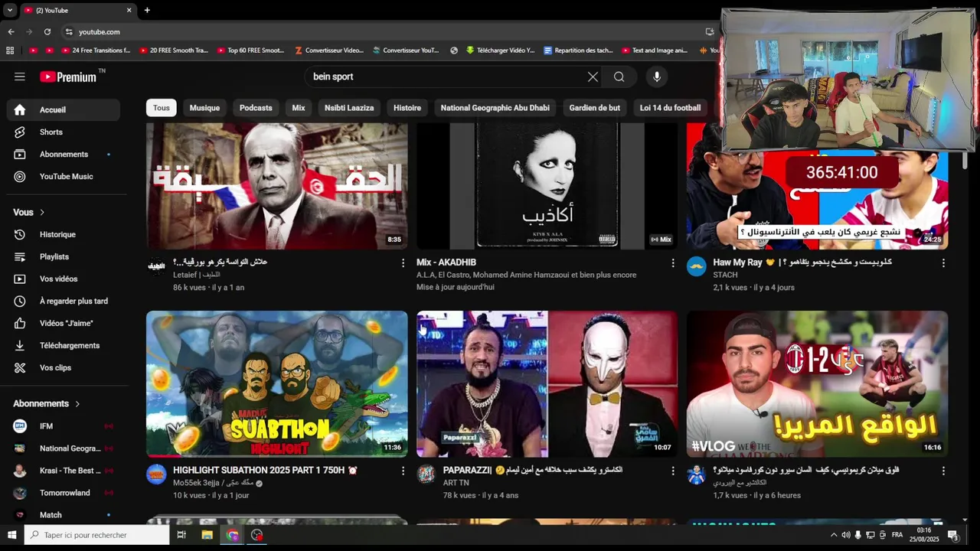Open Task View on the taskbar

tap(181, 535)
